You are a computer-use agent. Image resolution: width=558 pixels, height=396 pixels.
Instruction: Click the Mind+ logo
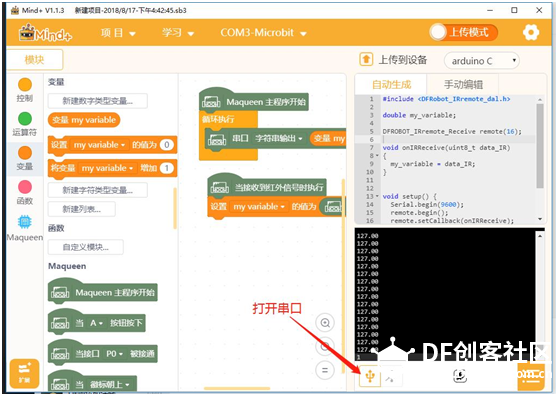45,33
